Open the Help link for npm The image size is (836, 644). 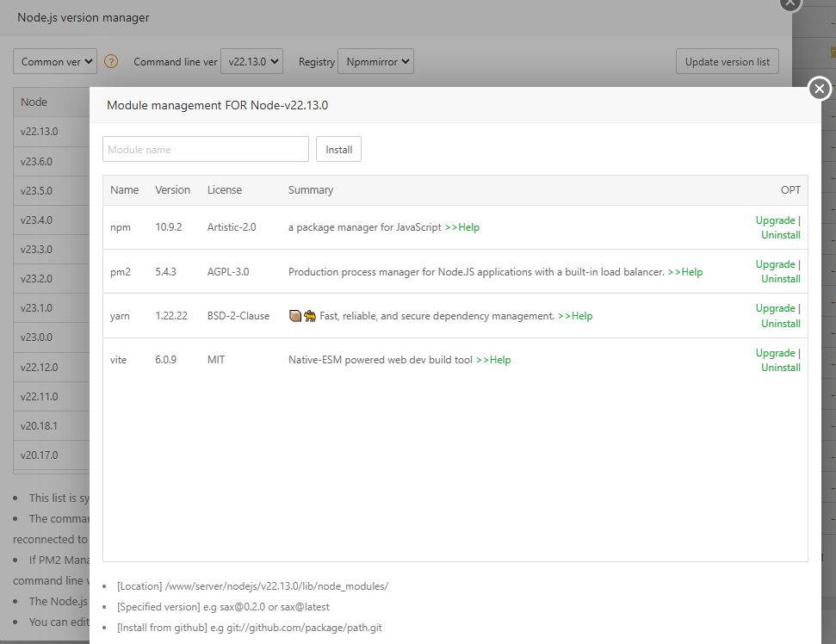click(x=462, y=227)
